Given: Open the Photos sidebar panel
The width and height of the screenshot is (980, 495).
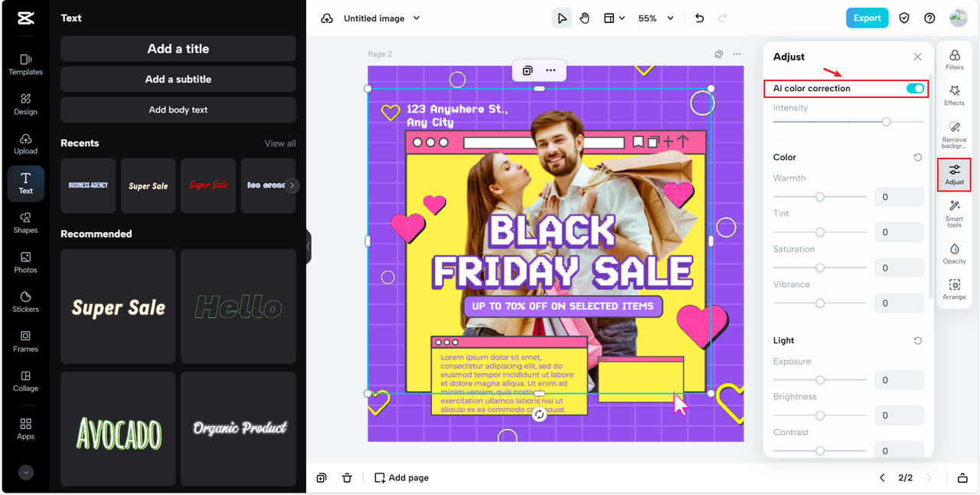Looking at the screenshot, I should [x=25, y=262].
